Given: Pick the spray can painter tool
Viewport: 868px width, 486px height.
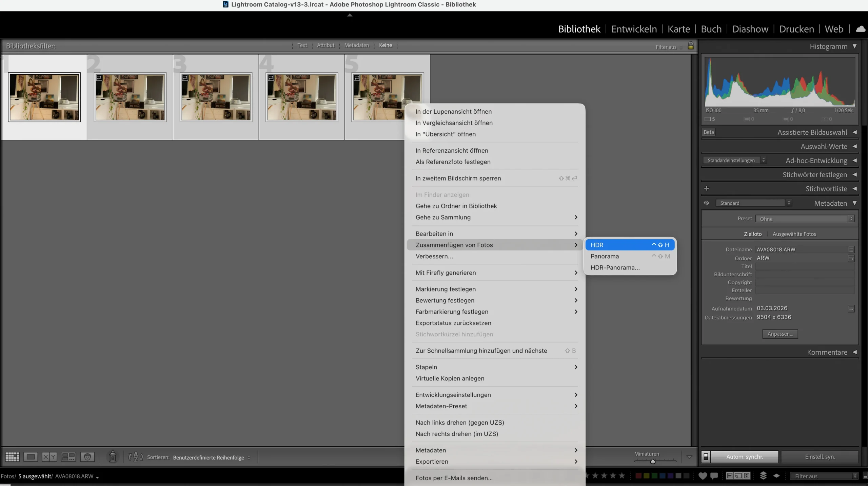Looking at the screenshot, I should [x=113, y=457].
